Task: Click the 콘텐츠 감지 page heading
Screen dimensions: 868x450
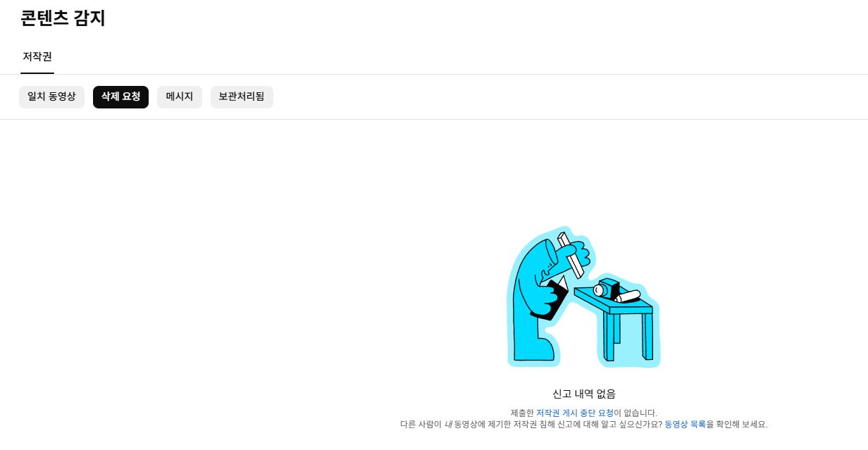Action: point(63,18)
